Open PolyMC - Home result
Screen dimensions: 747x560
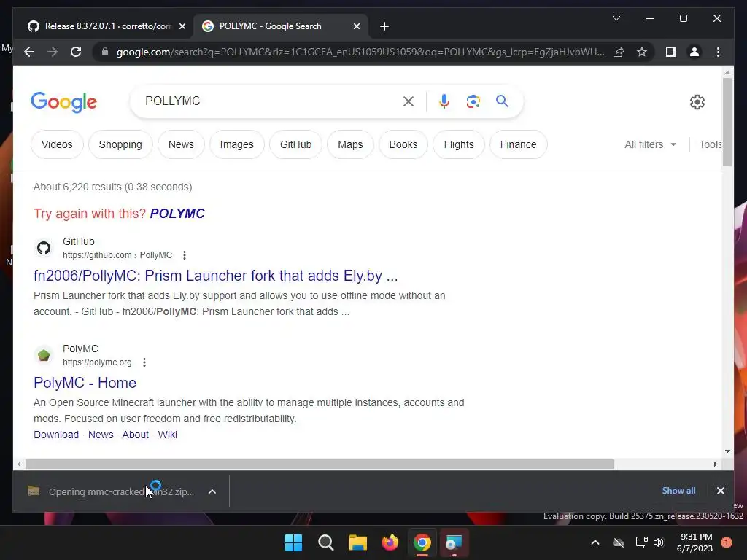[85, 383]
